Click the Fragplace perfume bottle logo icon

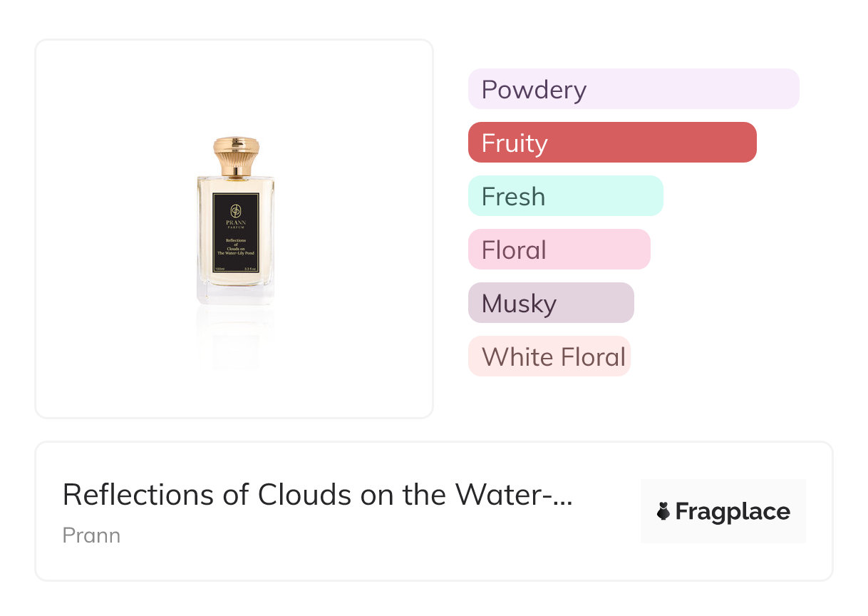click(663, 511)
